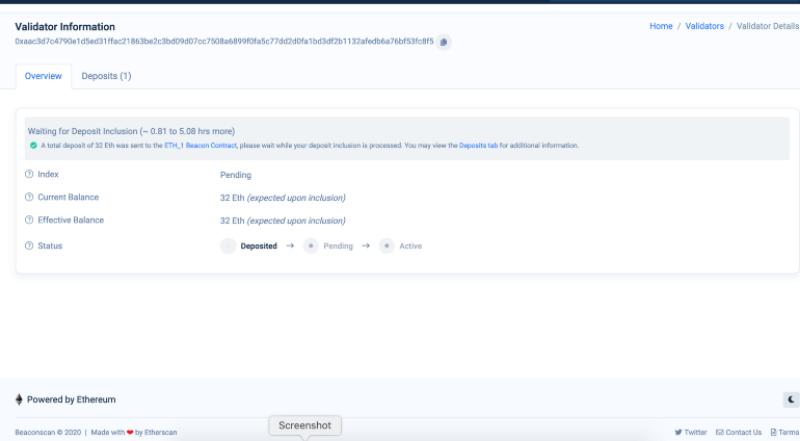This screenshot has height=441, width=800.
Task: Open the Deposits (1) tab
Action: pyautogui.click(x=106, y=76)
